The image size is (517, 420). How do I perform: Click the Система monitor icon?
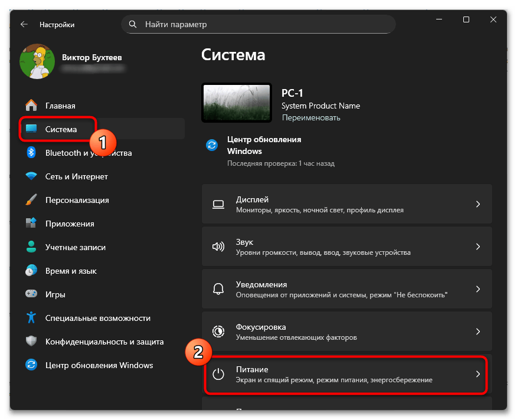(31, 129)
